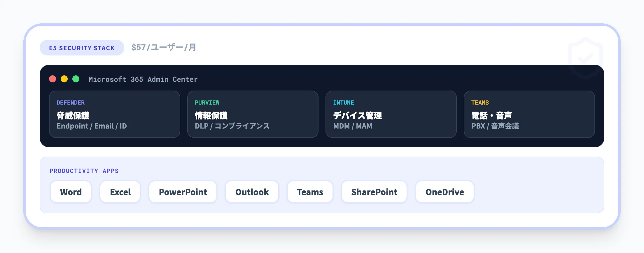Screen dimensions: 644x253
Task: Click the $57 per user price text
Action: pos(164,47)
